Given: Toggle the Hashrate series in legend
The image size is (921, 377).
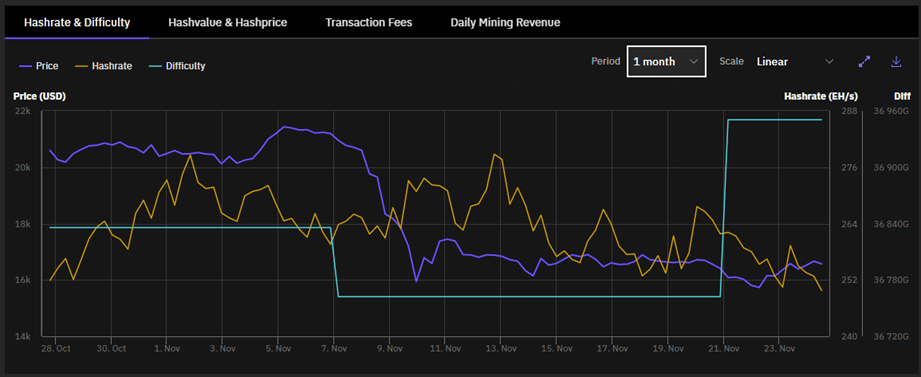Looking at the screenshot, I should pos(104,66).
